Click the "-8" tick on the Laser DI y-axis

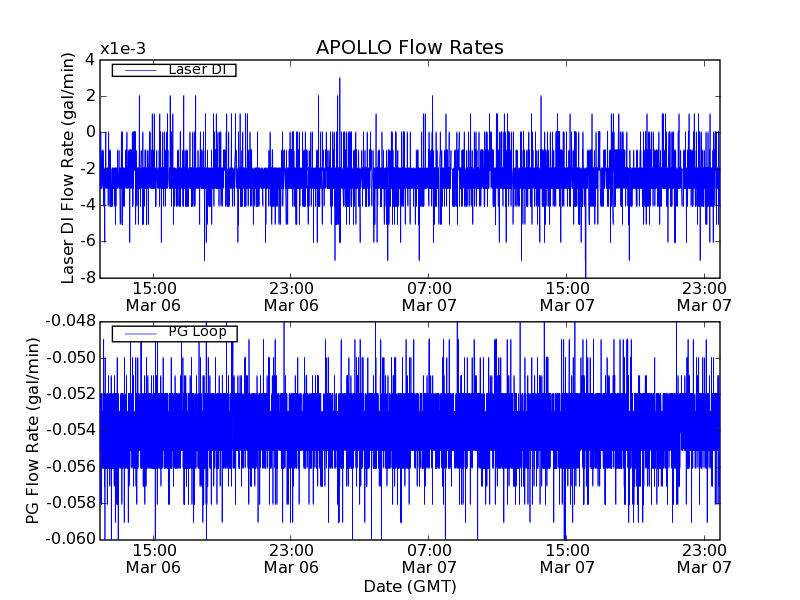point(87,278)
